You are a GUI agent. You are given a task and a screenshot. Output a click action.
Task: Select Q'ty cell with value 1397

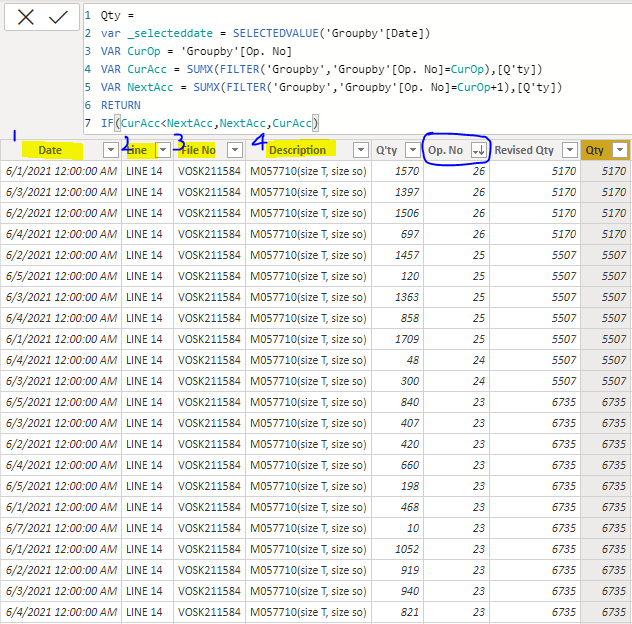pyautogui.click(x=397, y=192)
